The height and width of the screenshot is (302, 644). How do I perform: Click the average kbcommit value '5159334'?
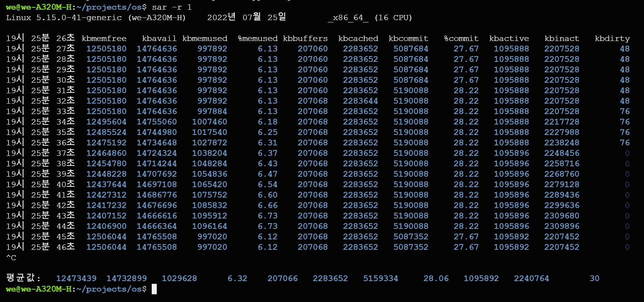point(381,279)
